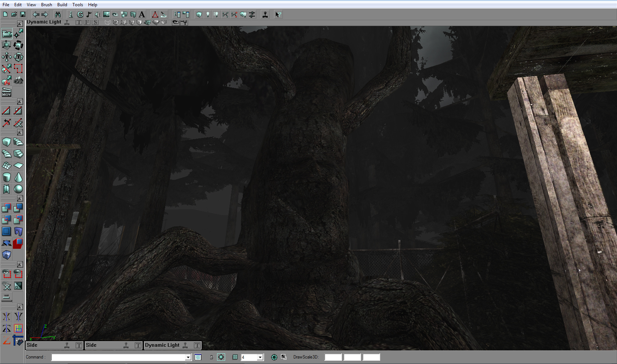The image size is (617, 364).
Task: Open the Brush menu
Action: (x=46, y=5)
